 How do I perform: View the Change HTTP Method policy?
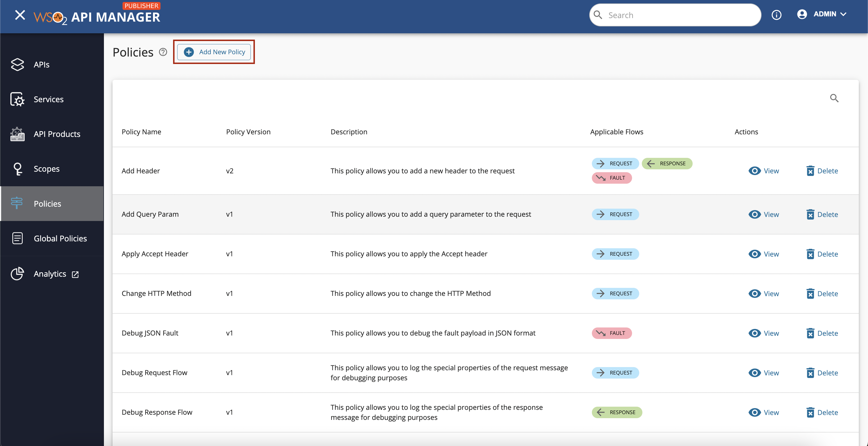764,293
